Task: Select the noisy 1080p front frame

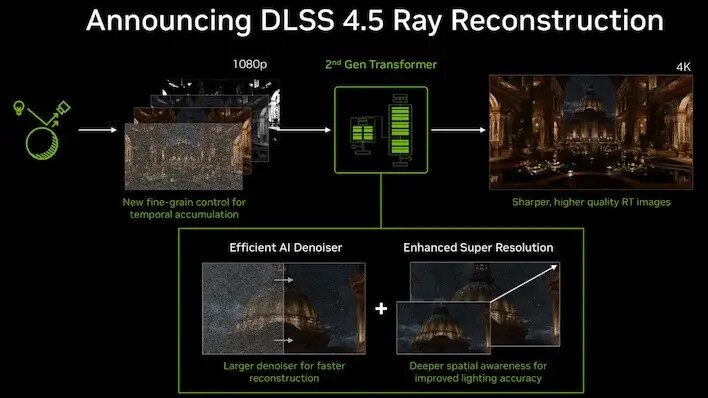Action: coord(183,156)
